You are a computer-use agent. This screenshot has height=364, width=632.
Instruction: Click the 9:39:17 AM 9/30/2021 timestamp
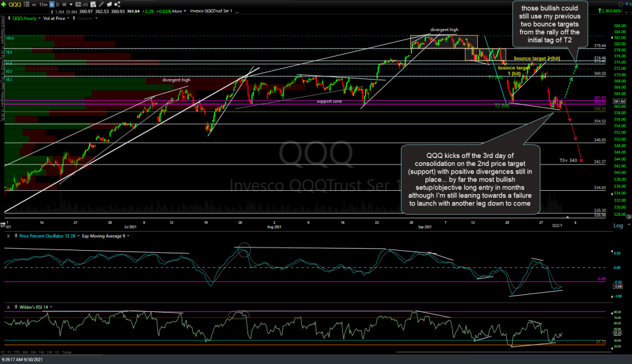pyautogui.click(x=22, y=359)
